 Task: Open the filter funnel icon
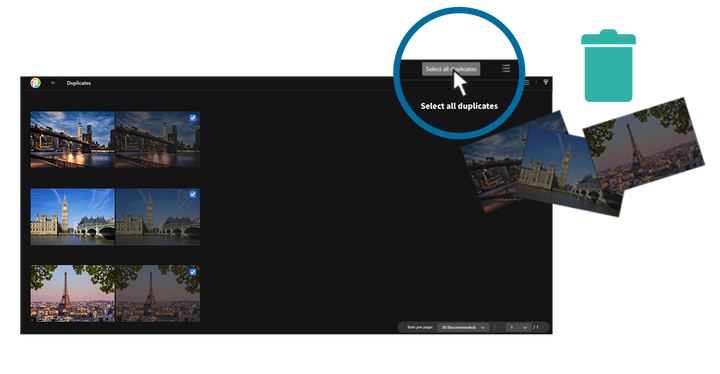[546, 82]
